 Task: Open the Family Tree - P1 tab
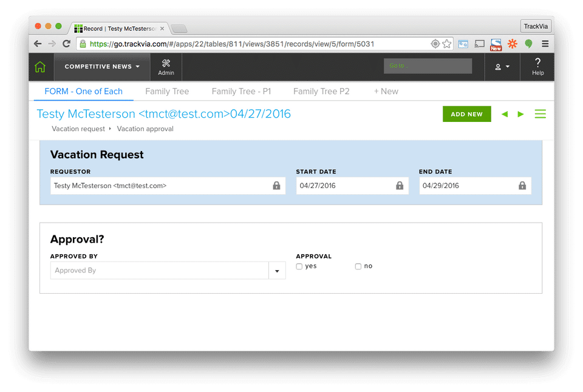pyautogui.click(x=241, y=92)
